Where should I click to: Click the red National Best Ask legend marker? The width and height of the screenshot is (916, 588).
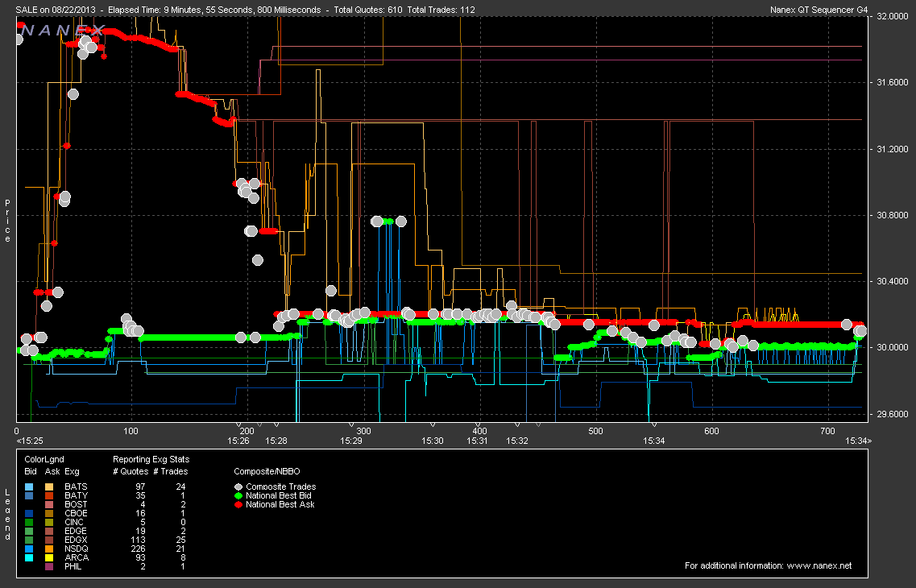pyautogui.click(x=238, y=504)
